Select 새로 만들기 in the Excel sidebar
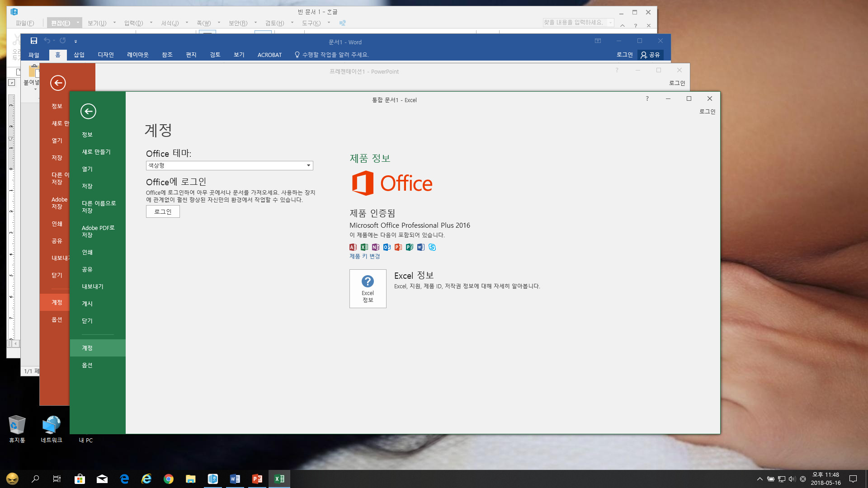 pos(98,152)
